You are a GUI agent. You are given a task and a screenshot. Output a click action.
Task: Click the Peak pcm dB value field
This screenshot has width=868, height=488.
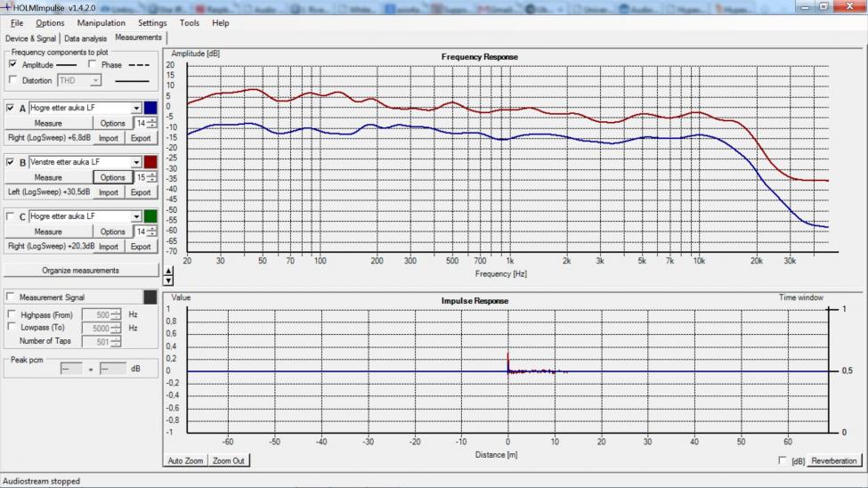(113, 369)
